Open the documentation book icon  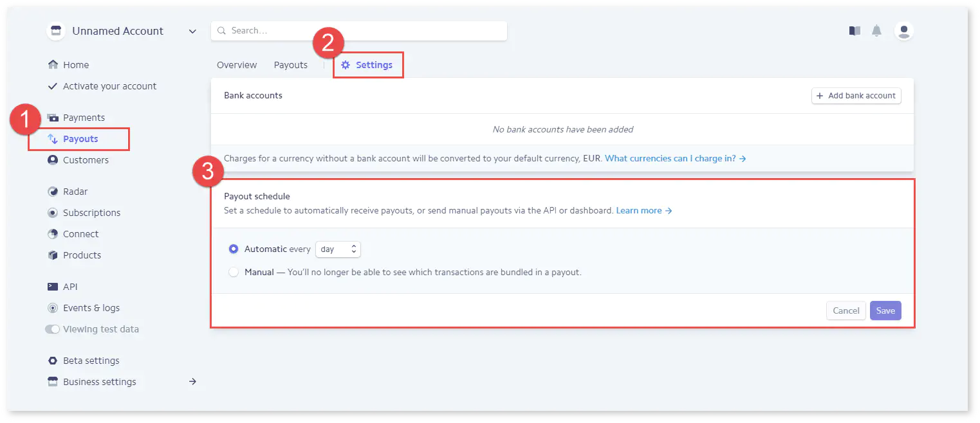[x=855, y=31]
